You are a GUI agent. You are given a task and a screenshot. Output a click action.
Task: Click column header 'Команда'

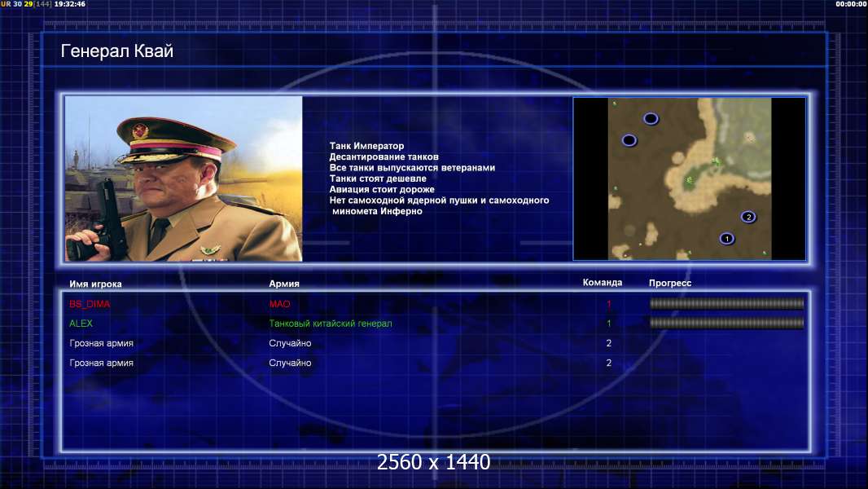[x=603, y=283]
